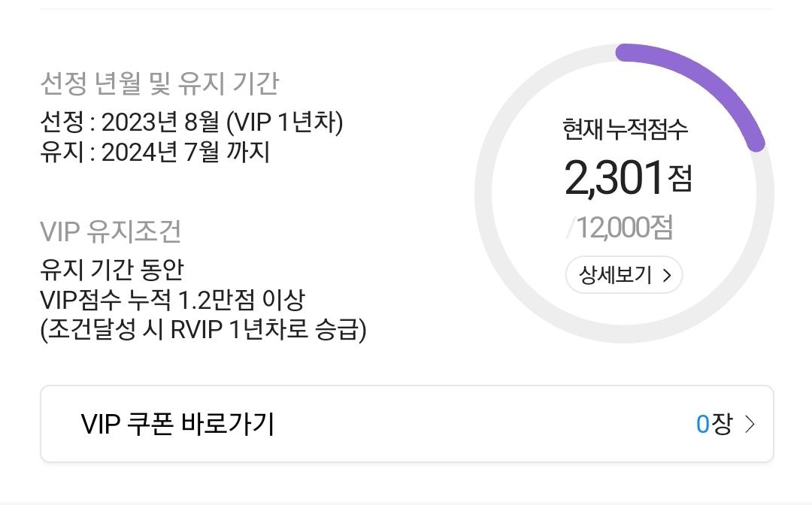Click the arrow next to 0장

click(749, 424)
